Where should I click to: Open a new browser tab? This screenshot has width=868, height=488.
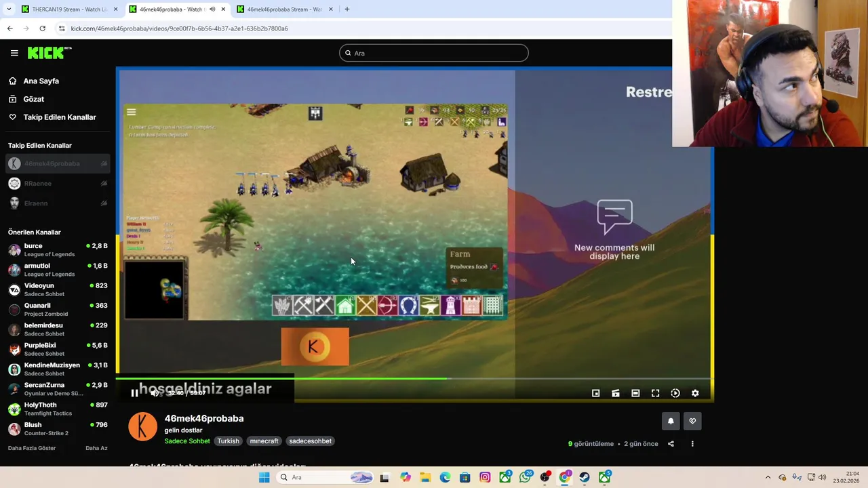coord(347,9)
